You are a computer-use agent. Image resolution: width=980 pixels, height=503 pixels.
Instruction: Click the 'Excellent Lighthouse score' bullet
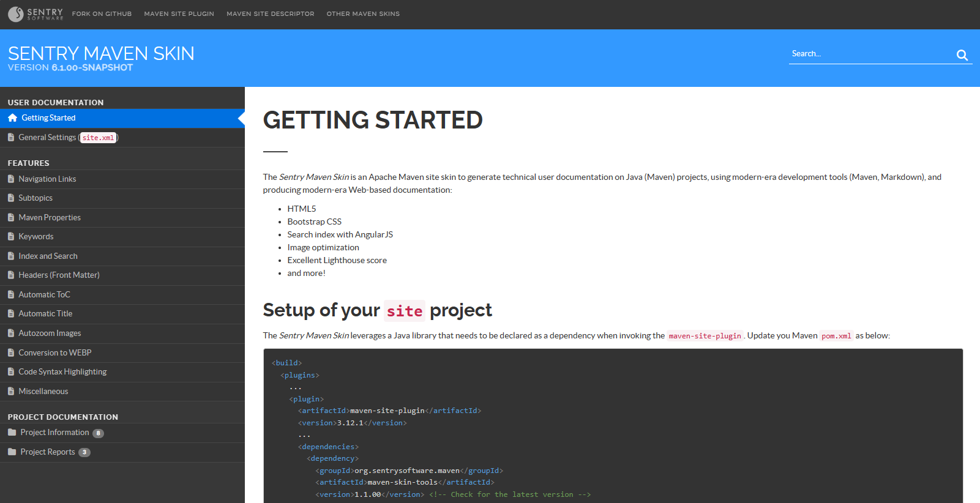337,261
